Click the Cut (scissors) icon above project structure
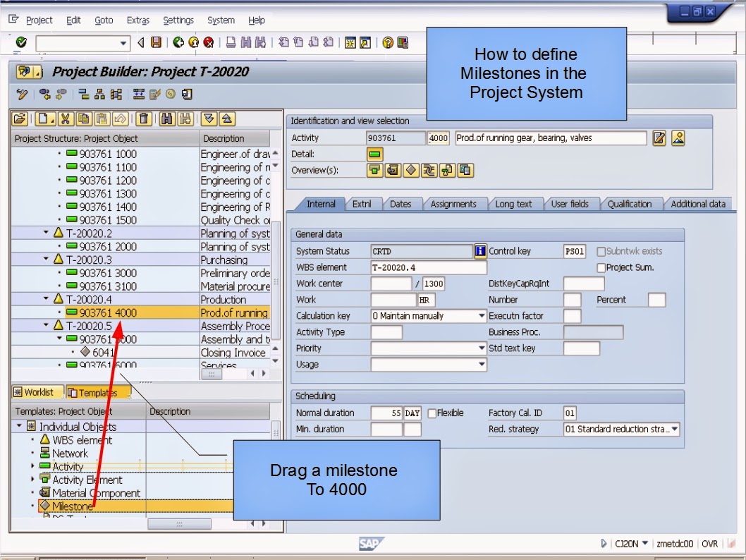 tap(66, 118)
